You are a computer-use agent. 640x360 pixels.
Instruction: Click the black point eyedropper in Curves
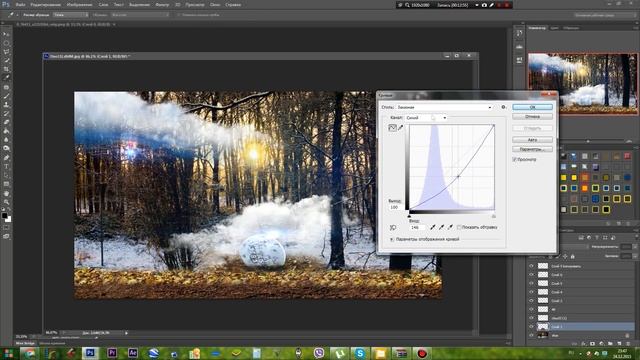pyautogui.click(x=433, y=227)
